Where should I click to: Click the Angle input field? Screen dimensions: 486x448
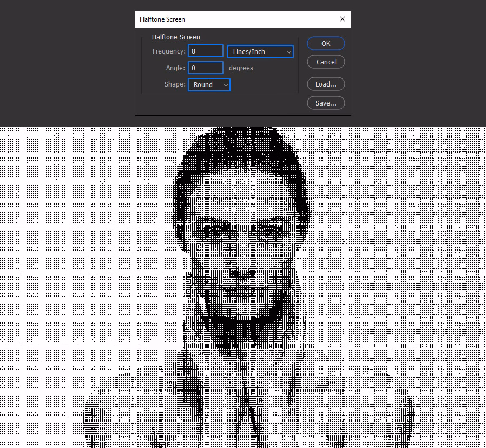(205, 68)
